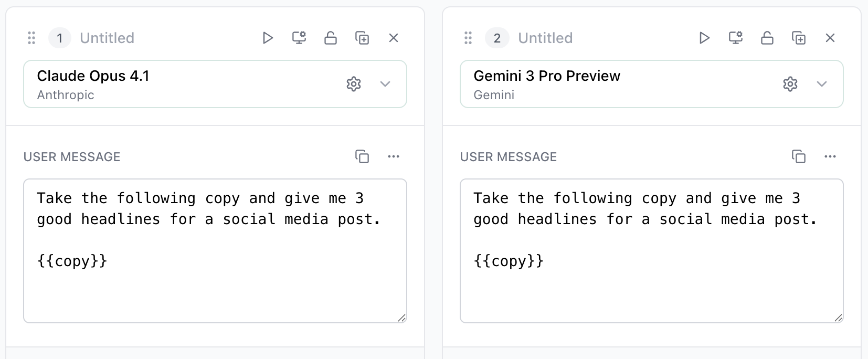Click the monitor icon in panel 2

[x=736, y=38]
